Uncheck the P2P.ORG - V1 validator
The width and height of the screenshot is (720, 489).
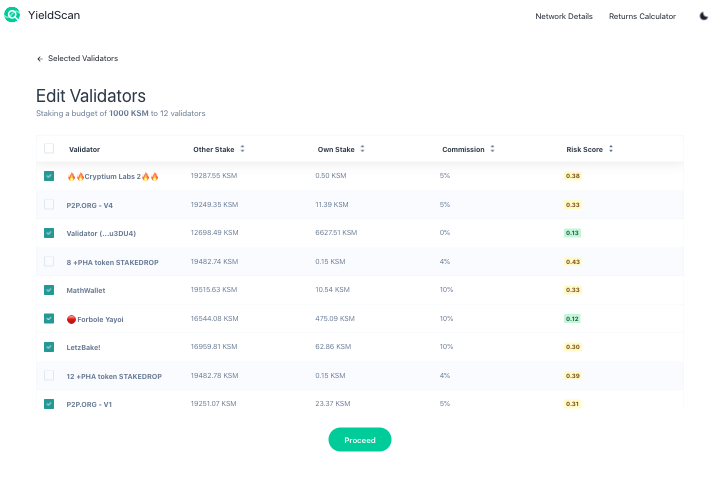(49, 404)
